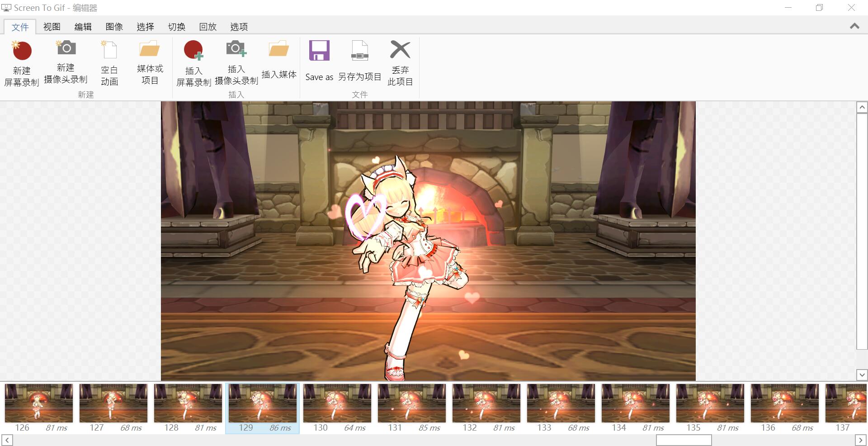Select frame 129 thumbnail

click(263, 403)
